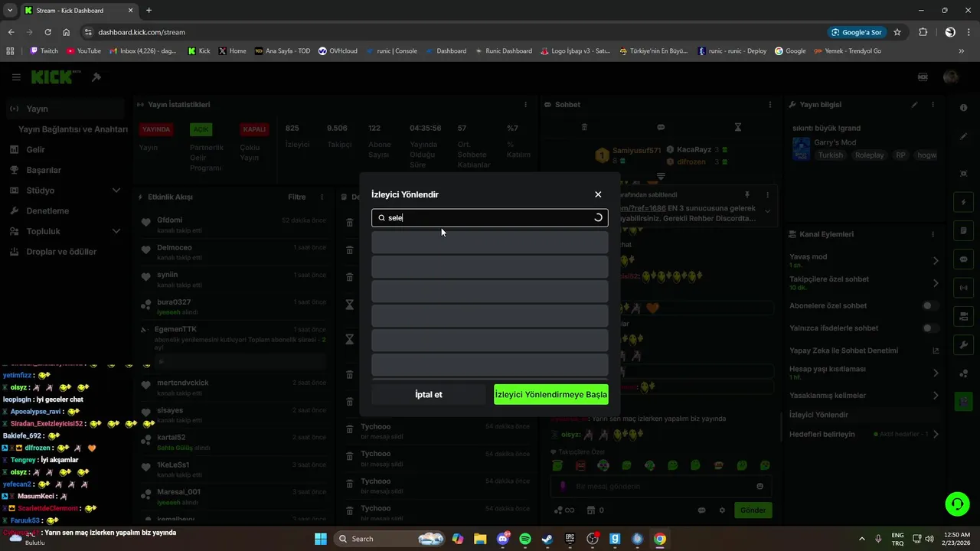980x551 pixels.
Task: Click the wrench icon in right toolbar
Action: [963, 345]
